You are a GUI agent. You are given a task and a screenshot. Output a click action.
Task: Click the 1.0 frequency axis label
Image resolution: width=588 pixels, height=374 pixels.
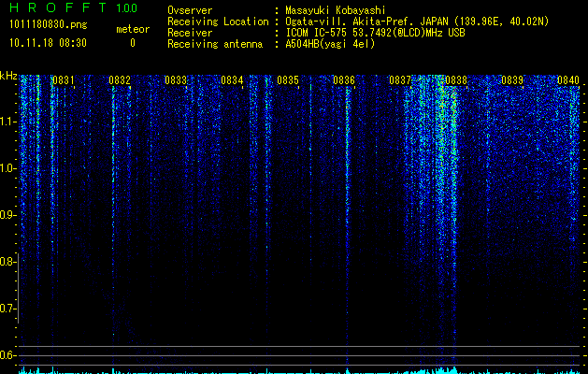coord(7,168)
